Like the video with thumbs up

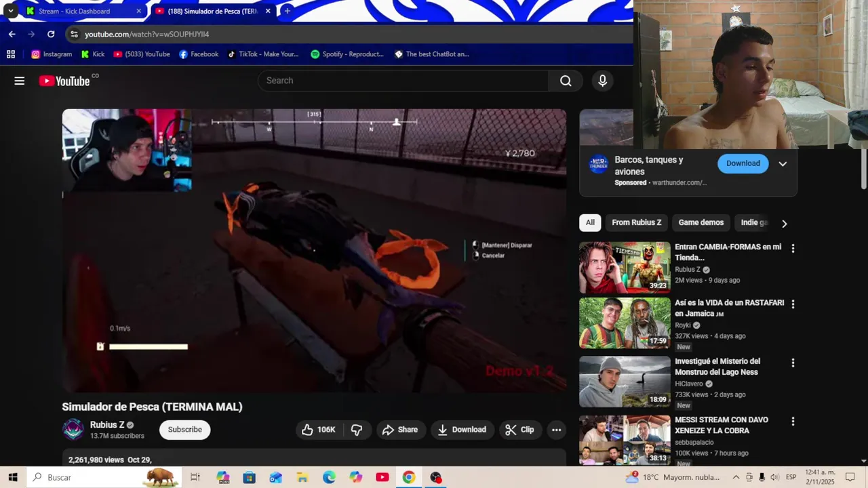pos(319,430)
